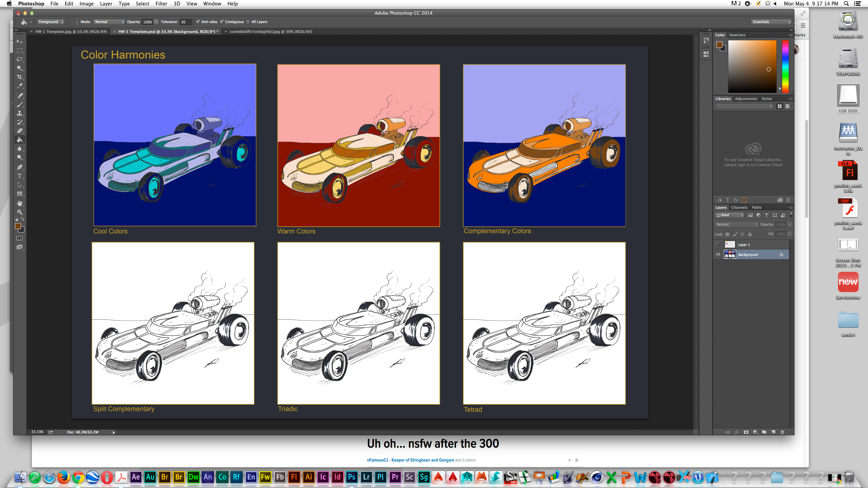This screenshot has width=868, height=488.
Task: Select the Dodge tool
Action: (x=20, y=158)
